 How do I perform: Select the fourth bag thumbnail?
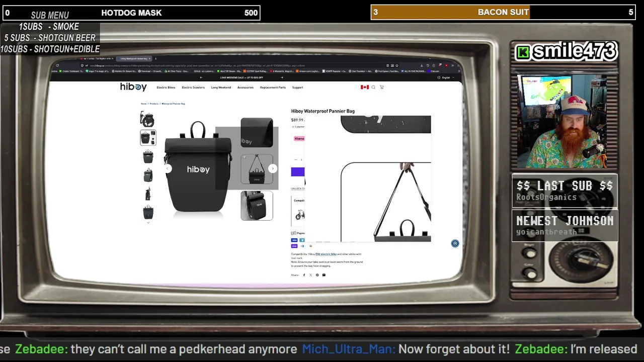pyautogui.click(x=148, y=175)
